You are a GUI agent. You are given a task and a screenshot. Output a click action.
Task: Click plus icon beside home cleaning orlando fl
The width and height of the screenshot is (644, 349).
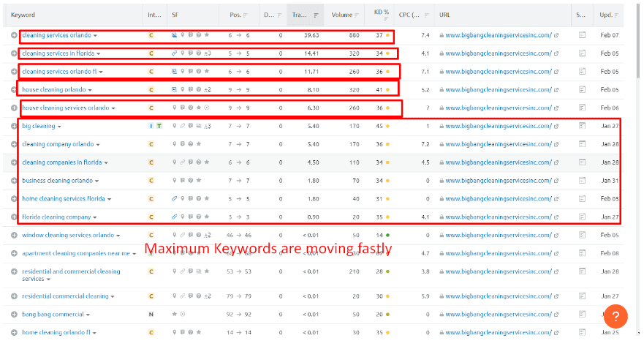14,332
